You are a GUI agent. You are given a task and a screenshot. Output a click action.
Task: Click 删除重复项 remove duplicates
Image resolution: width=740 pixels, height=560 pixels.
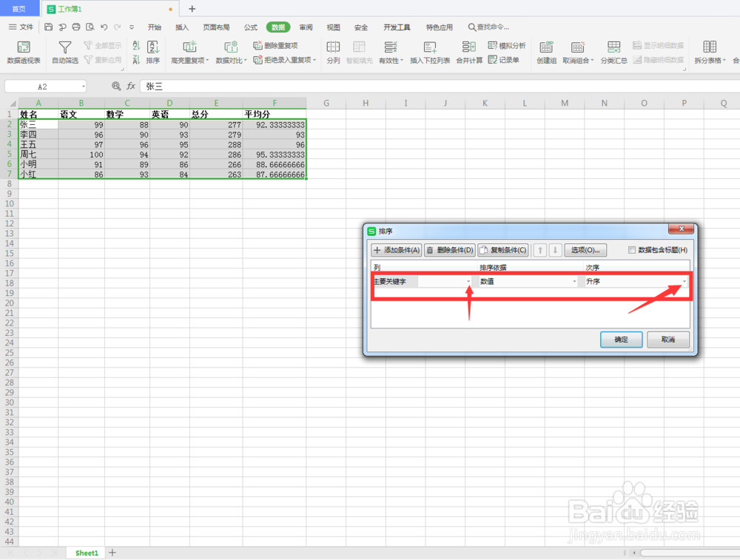click(x=275, y=45)
